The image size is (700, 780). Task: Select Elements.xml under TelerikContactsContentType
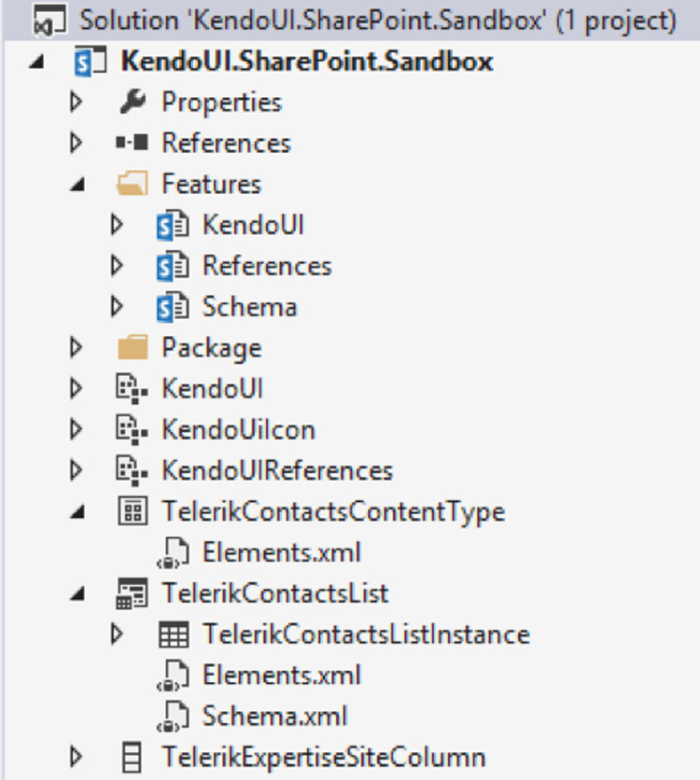tap(282, 552)
